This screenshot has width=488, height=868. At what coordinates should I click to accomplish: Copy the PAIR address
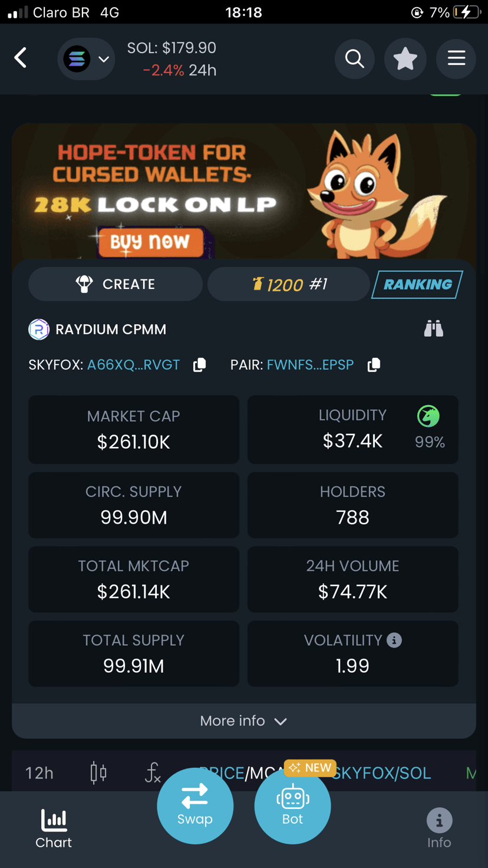(x=374, y=364)
